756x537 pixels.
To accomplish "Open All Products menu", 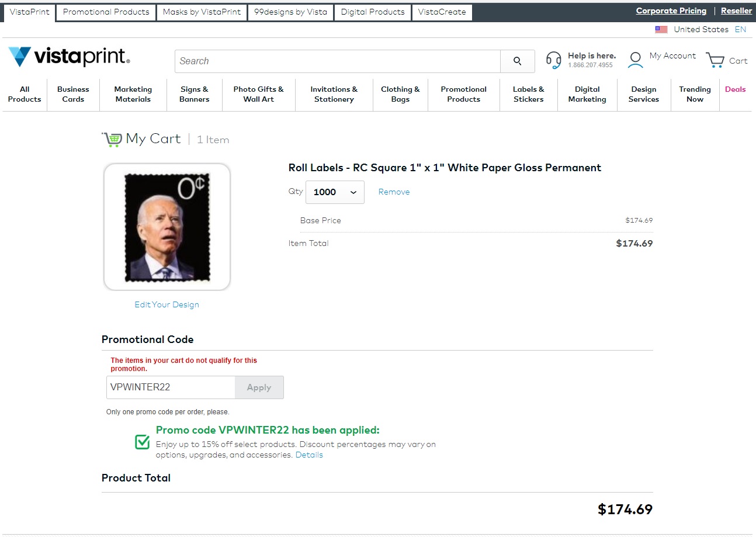I will click(x=25, y=94).
